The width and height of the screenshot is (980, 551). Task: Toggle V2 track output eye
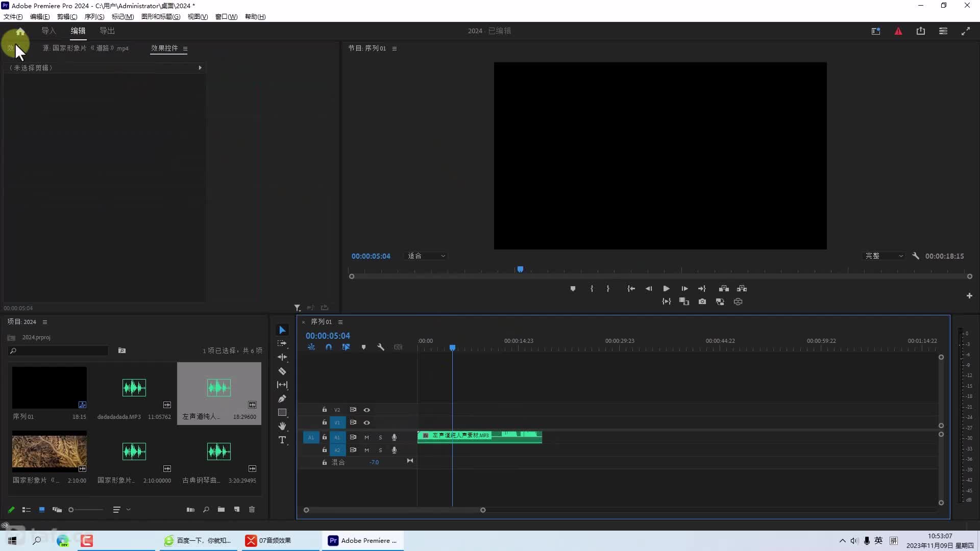(366, 410)
